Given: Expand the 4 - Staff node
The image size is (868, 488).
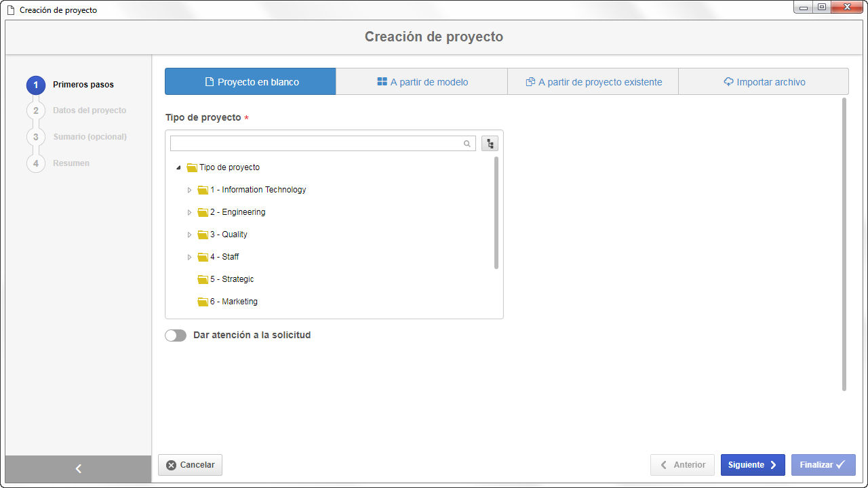Looking at the screenshot, I should 189,257.
